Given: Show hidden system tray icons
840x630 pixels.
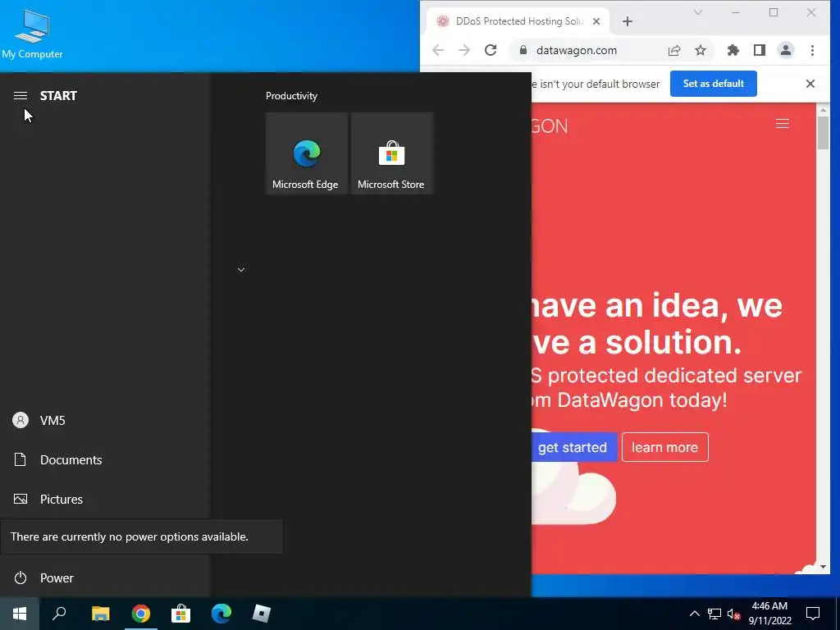Looking at the screenshot, I should point(694,614).
